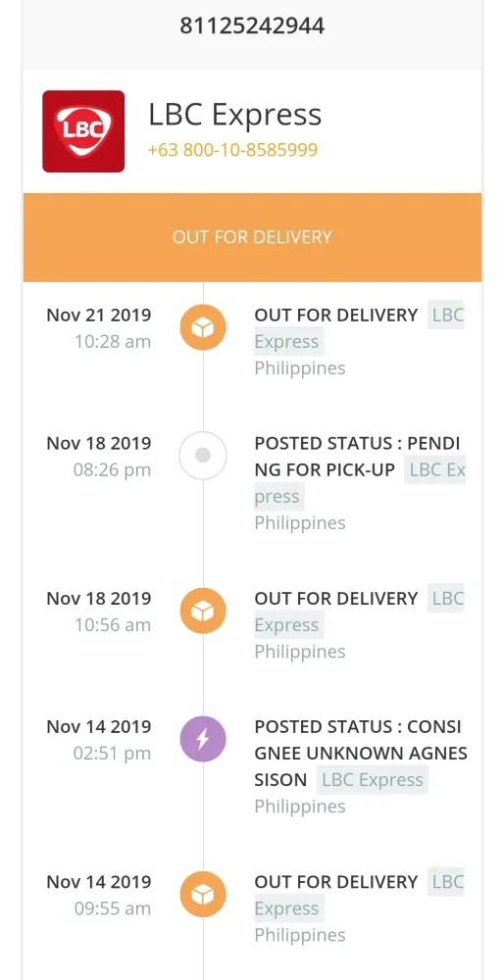The width and height of the screenshot is (504, 980).
Task: Select CONSIGNEE UNKNOWN AGNES SISON status text
Action: click(x=361, y=753)
